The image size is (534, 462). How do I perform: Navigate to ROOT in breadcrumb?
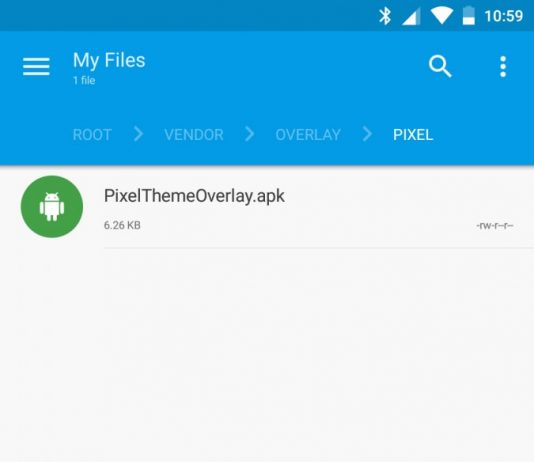[x=92, y=135]
